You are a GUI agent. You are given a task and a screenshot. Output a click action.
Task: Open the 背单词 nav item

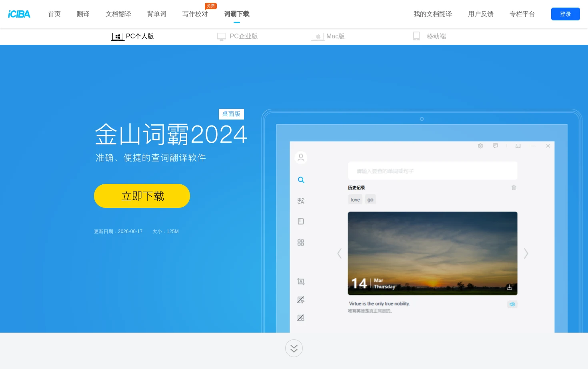coord(157,14)
